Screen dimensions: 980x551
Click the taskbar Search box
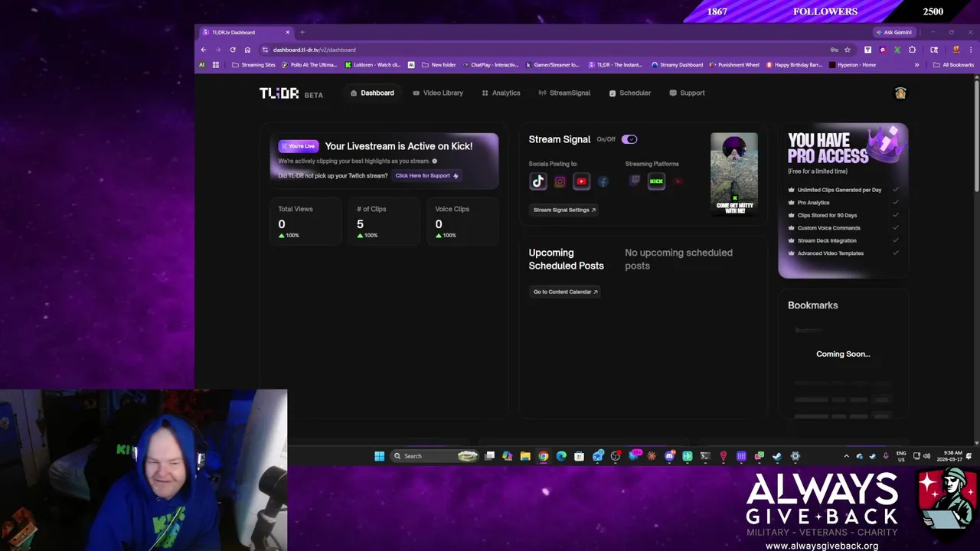435,456
